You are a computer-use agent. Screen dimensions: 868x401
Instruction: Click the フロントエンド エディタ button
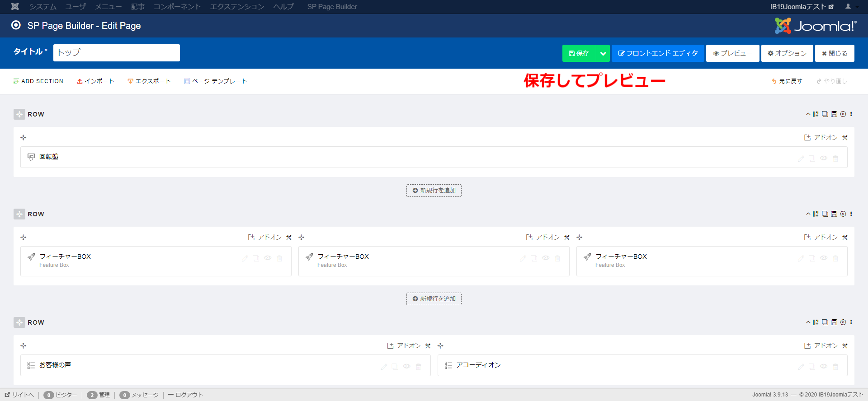pyautogui.click(x=658, y=53)
